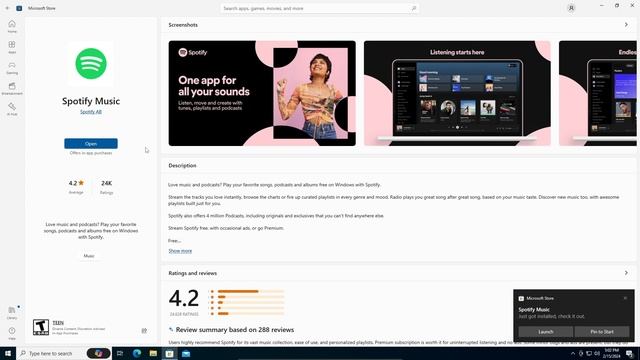The height and width of the screenshot is (360, 640).
Task: Click the large Spotify logo icon
Action: point(91,63)
